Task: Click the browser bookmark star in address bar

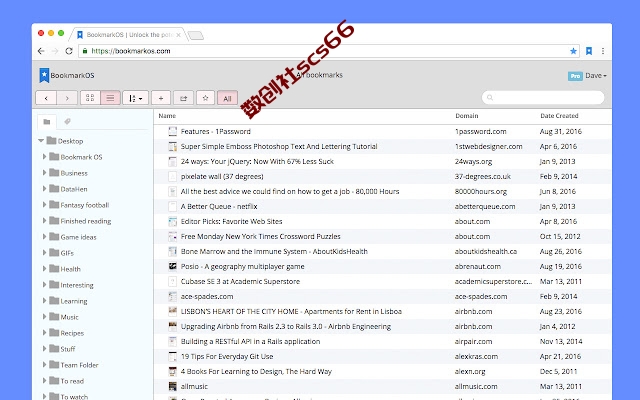Action: (x=573, y=51)
